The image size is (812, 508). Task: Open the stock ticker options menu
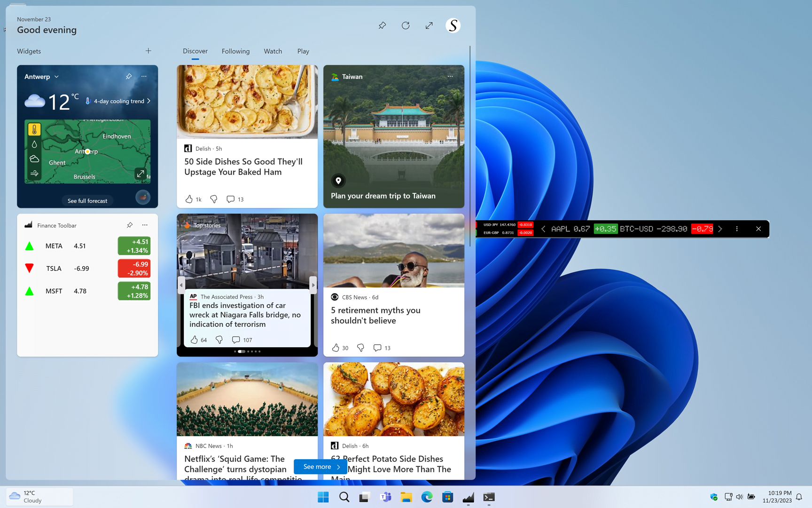737,229
